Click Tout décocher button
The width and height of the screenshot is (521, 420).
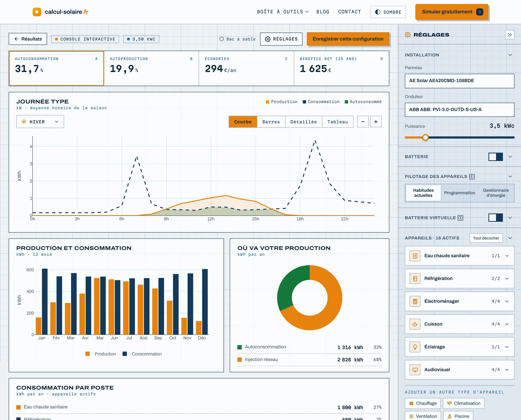click(486, 238)
